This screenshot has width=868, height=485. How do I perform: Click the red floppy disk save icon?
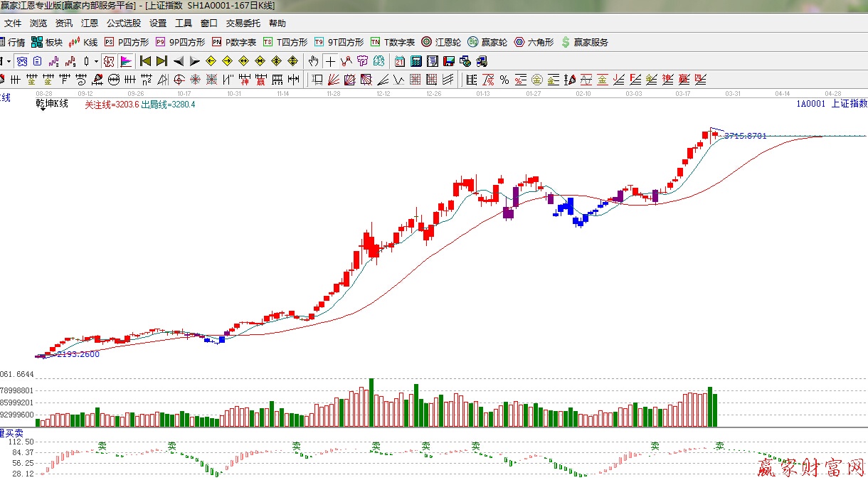click(450, 61)
